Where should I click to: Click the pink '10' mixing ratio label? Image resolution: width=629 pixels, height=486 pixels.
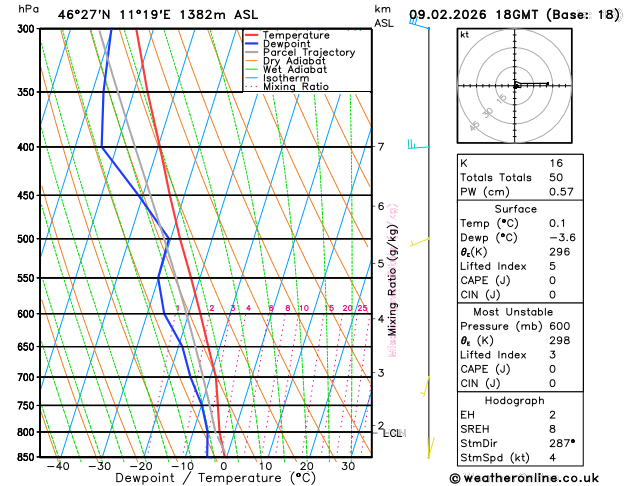(304, 308)
